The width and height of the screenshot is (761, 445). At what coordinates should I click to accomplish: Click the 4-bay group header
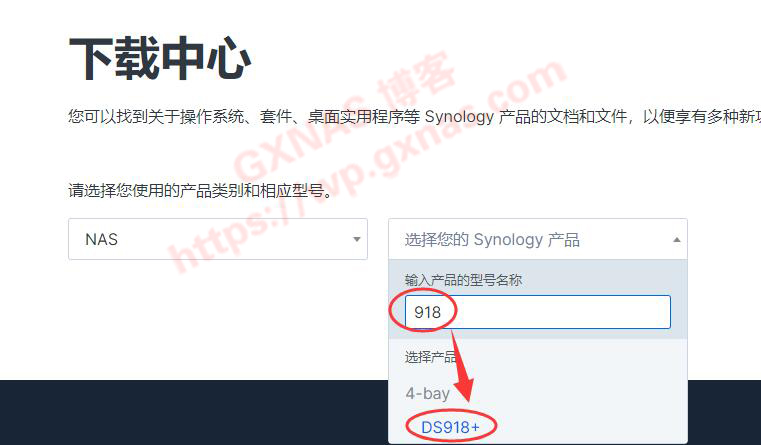coord(428,393)
